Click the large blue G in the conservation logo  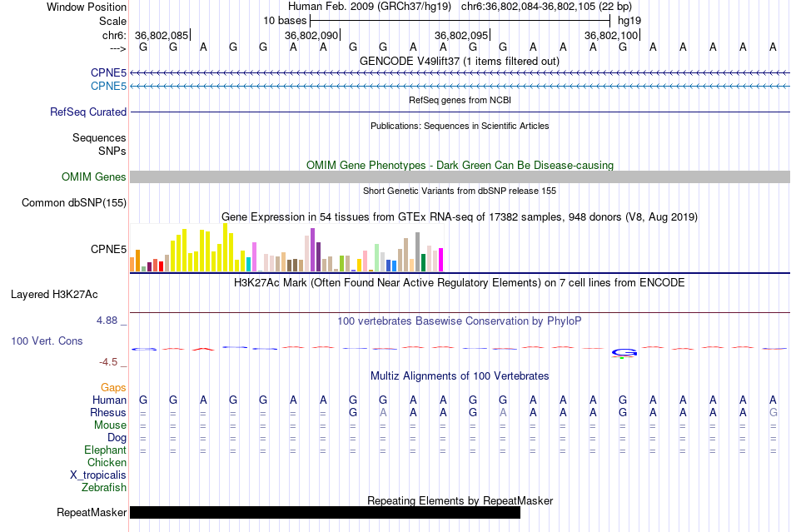click(624, 352)
